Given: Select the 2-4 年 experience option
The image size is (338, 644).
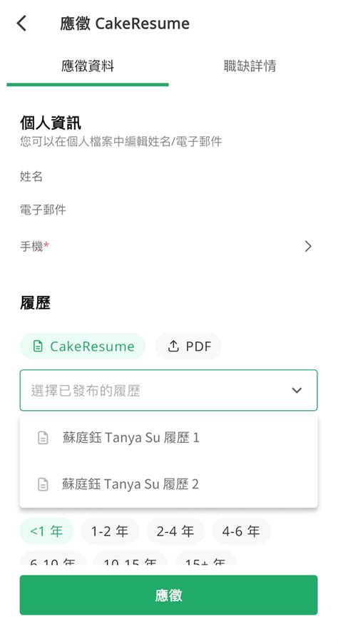Looking at the screenshot, I should [x=175, y=531].
